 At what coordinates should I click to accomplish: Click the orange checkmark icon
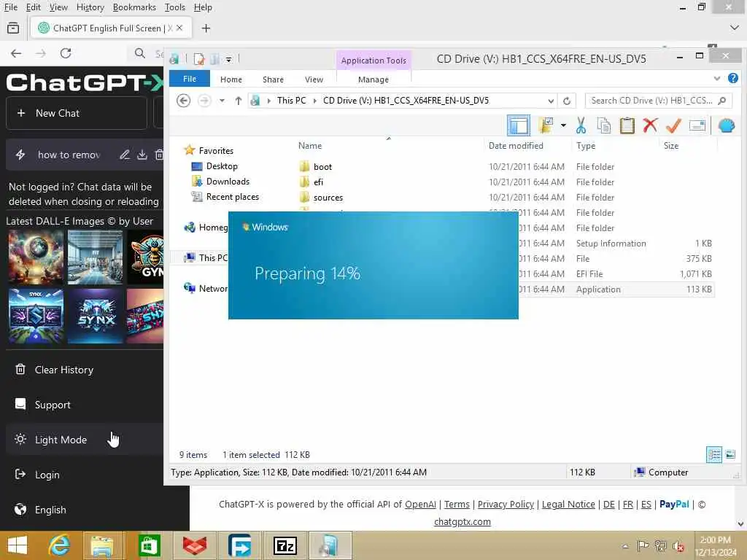(673, 125)
